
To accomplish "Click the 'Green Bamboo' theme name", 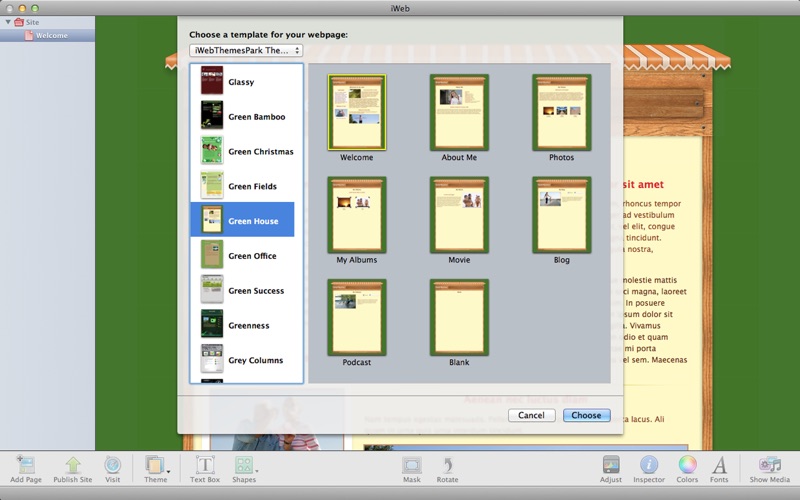I will coord(257,117).
